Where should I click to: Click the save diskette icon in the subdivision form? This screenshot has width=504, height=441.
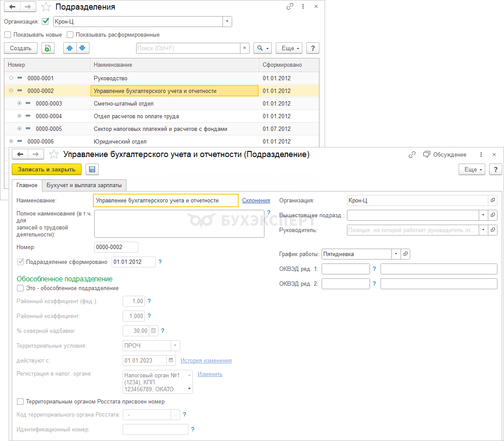[x=92, y=169]
